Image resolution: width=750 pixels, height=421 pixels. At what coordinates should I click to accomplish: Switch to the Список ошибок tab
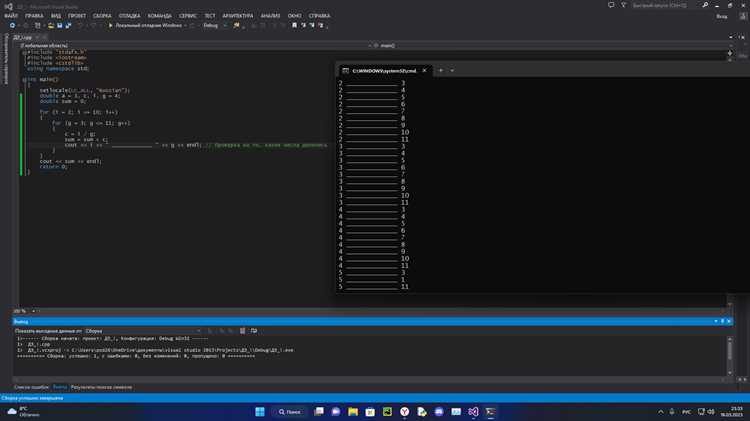[31, 387]
